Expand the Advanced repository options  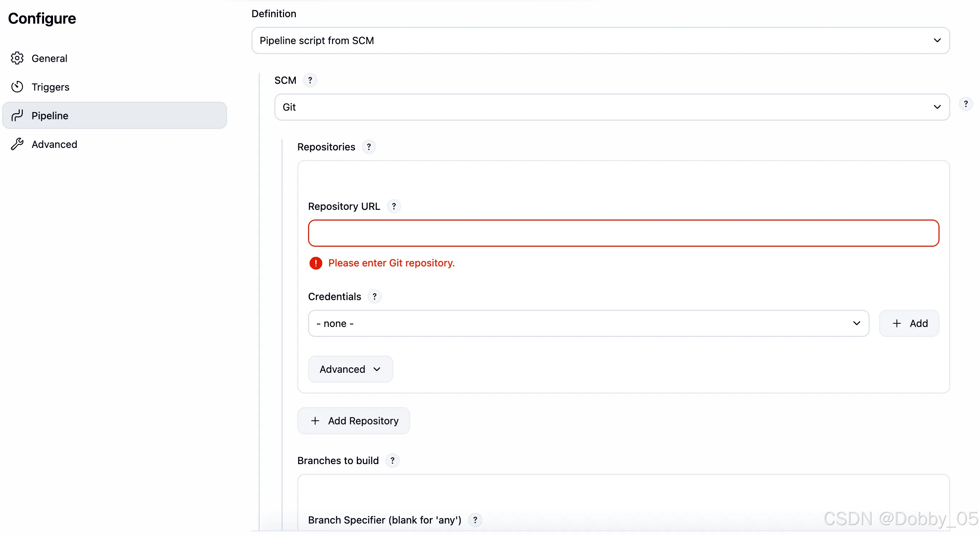[350, 369]
